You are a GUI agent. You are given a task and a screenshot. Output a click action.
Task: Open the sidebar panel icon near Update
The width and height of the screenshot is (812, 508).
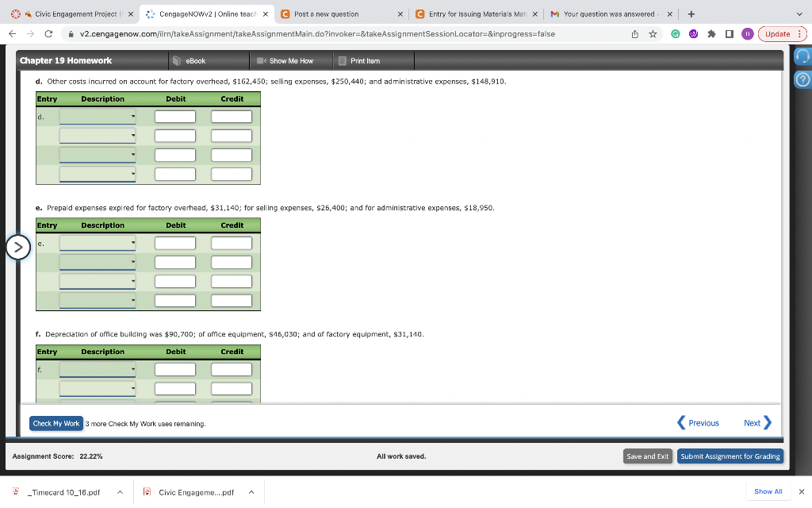click(x=730, y=35)
